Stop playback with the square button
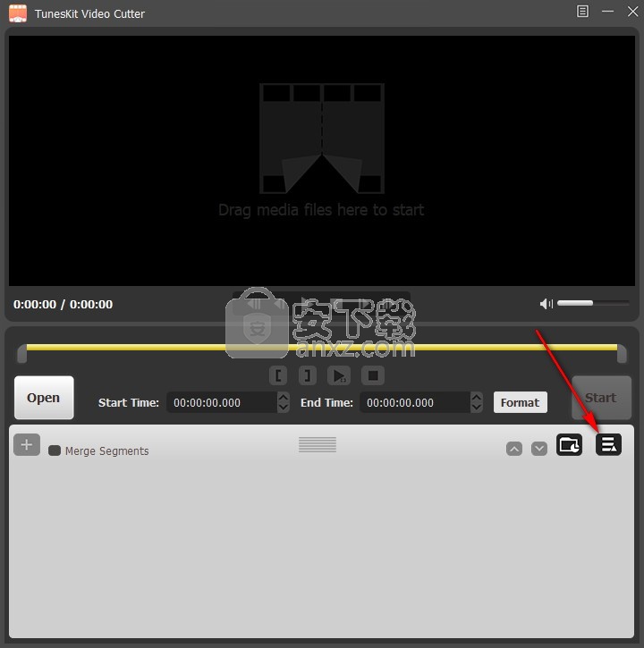 pyautogui.click(x=373, y=375)
